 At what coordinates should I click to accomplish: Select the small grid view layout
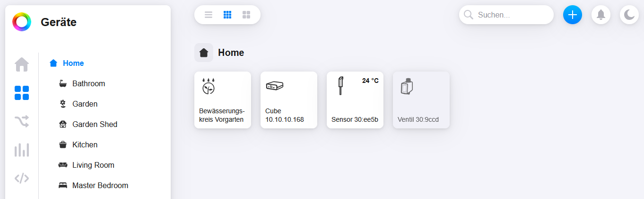227,15
